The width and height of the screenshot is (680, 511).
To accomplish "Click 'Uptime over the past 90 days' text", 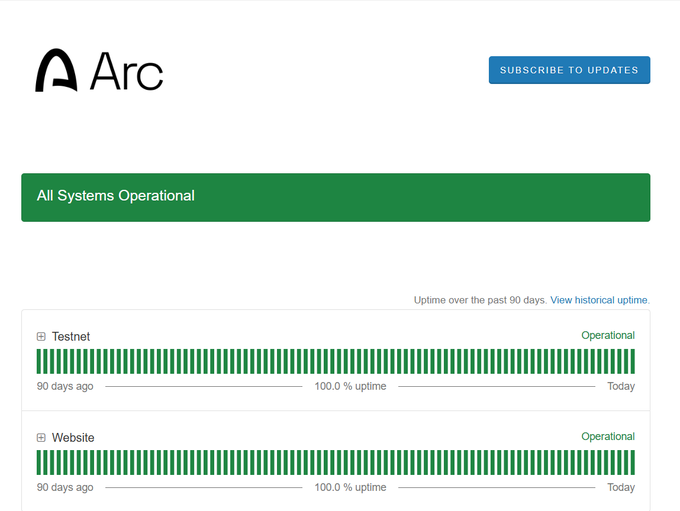I will coord(480,300).
